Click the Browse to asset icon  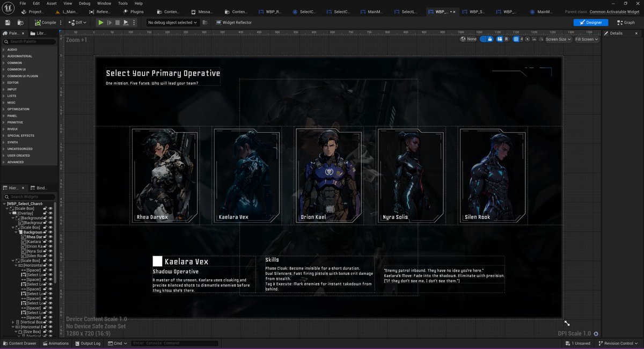pos(20,23)
